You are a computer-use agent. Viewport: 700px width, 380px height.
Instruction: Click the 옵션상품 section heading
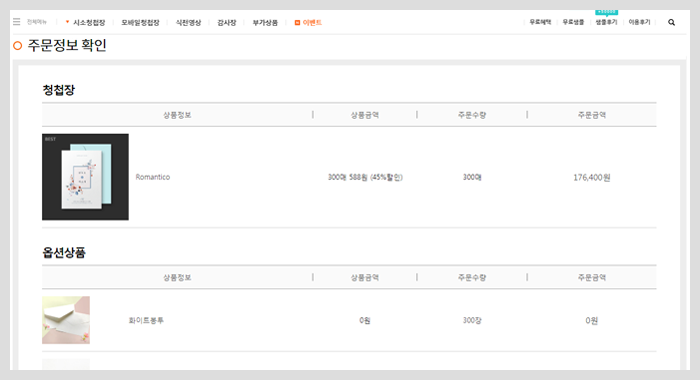click(x=64, y=253)
